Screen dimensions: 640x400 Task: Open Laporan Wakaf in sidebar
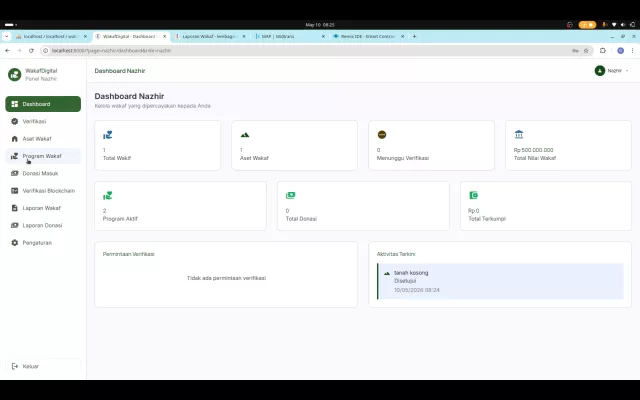pyautogui.click(x=43, y=208)
